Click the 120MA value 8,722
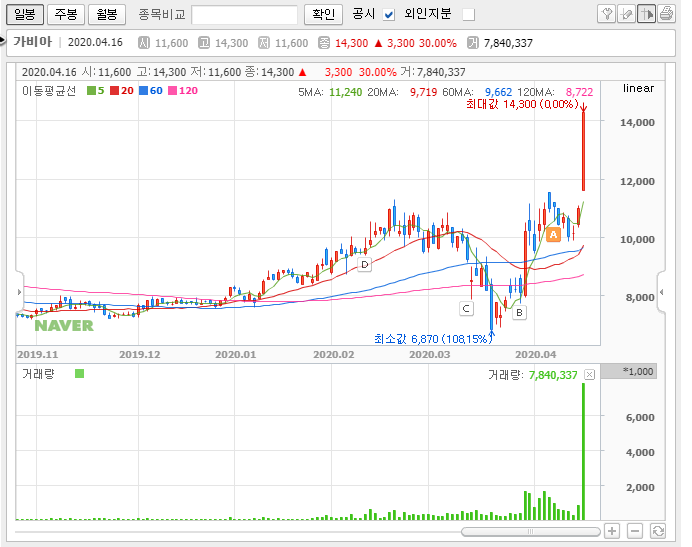The height and width of the screenshot is (547, 692). point(579,92)
